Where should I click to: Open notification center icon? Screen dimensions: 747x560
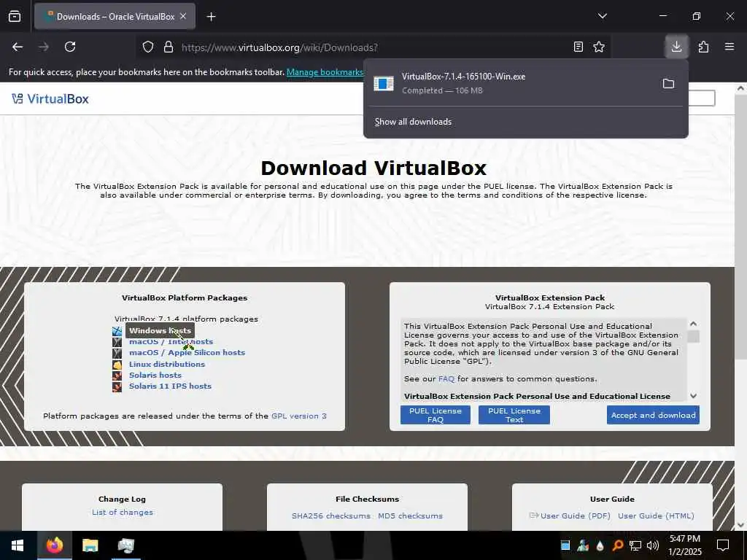[723, 545]
